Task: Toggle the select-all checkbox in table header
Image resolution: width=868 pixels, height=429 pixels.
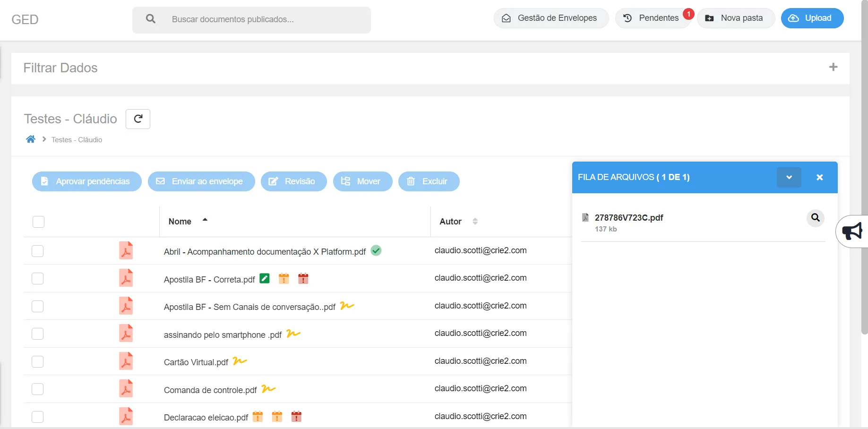Action: coord(38,222)
